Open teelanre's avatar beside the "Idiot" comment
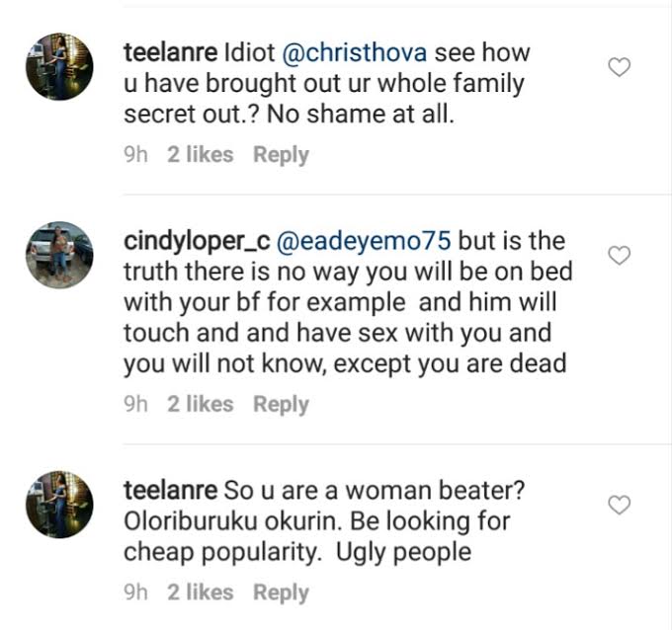Viewport: 672px width, 630px height. click(59, 65)
